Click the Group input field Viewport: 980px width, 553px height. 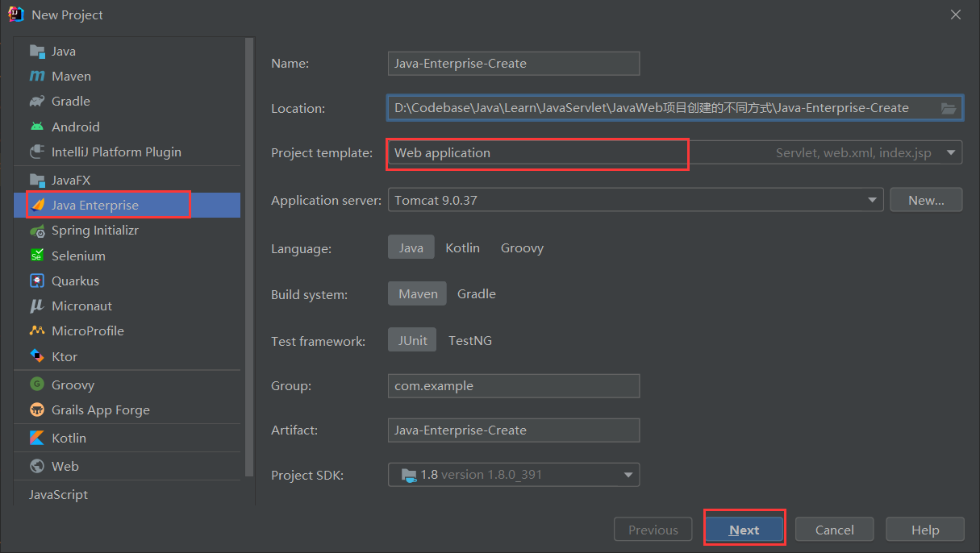[x=513, y=386]
